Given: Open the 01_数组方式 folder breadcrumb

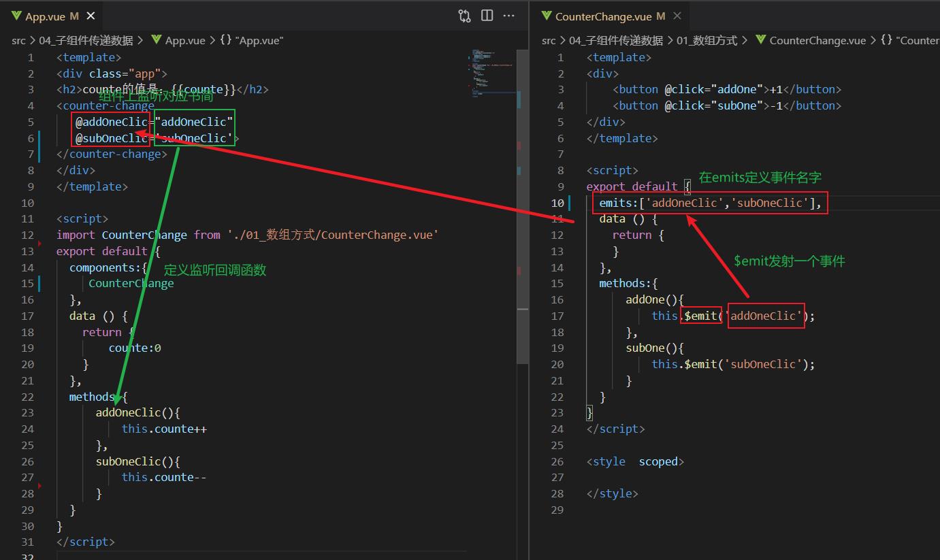Looking at the screenshot, I should 707,40.
